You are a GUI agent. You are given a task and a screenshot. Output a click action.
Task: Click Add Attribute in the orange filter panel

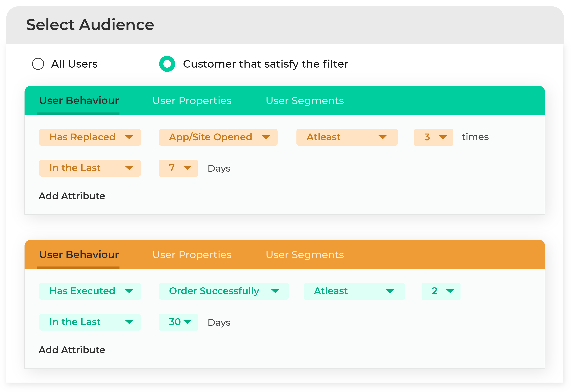(x=72, y=350)
